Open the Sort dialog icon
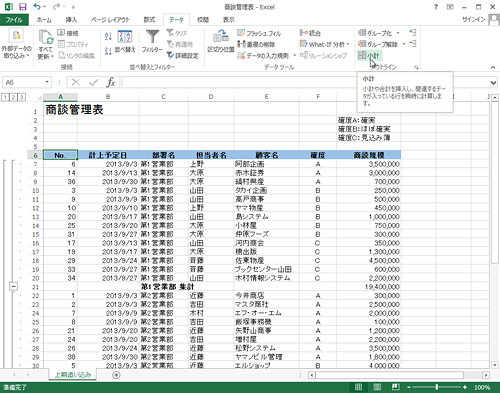 pyautogui.click(x=125, y=37)
